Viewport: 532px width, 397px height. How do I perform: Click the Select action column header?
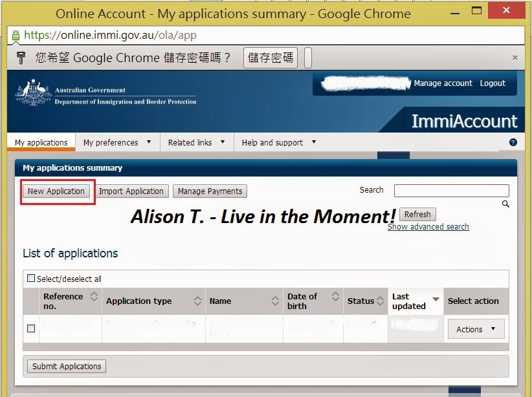click(473, 301)
